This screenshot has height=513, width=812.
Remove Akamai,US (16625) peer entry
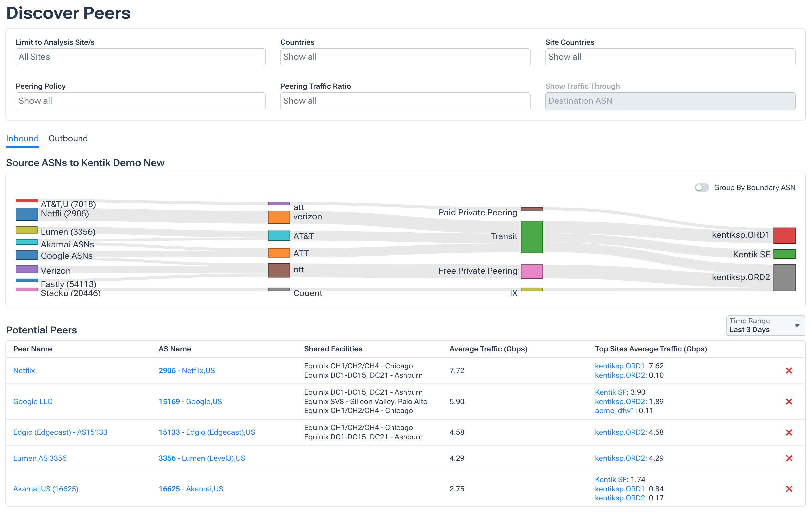(789, 489)
